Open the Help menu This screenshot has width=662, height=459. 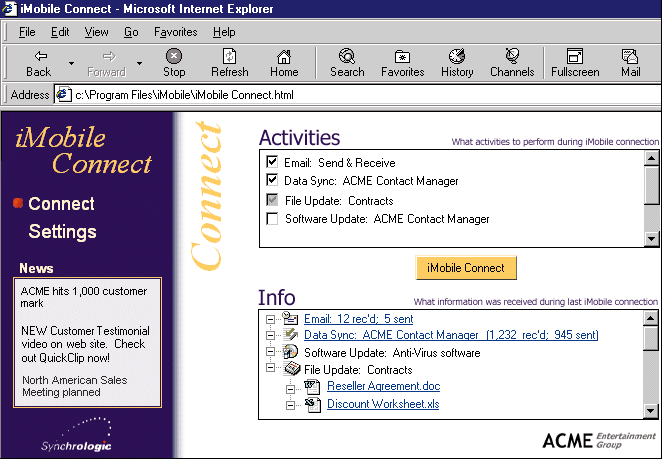click(224, 32)
